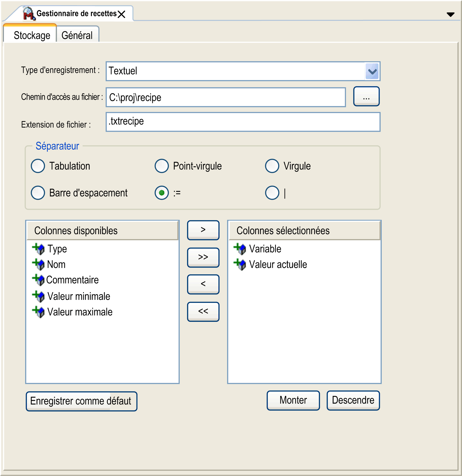Click the Variable column icon
Viewport: 462px width, 476px height.
tap(240, 249)
